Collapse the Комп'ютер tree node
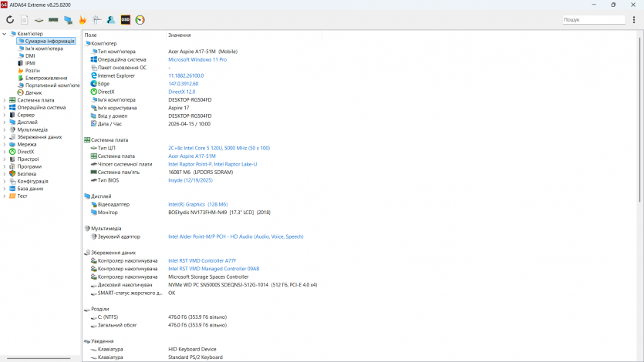 coord(5,34)
